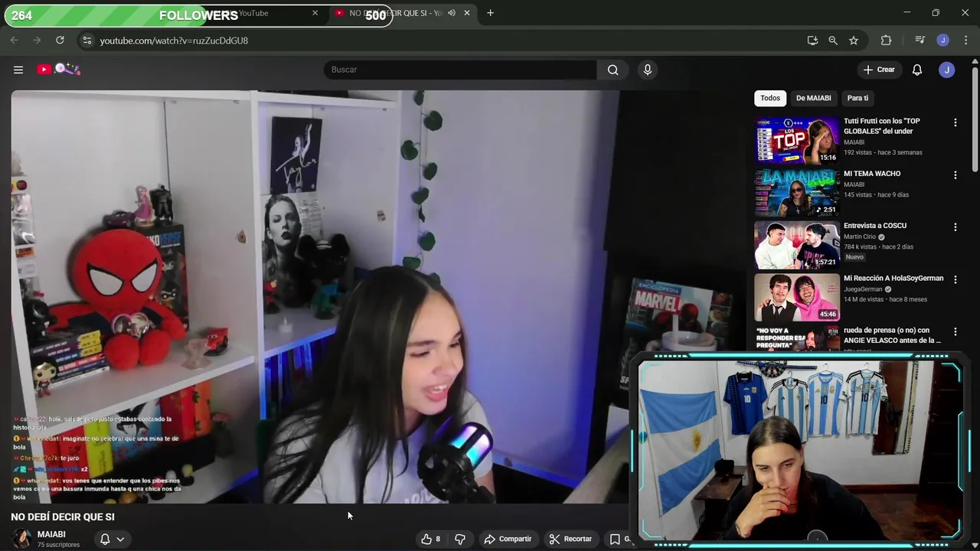Click the MI TEMA WACHO title
Image resolution: width=980 pixels, height=551 pixels.
coord(872,174)
